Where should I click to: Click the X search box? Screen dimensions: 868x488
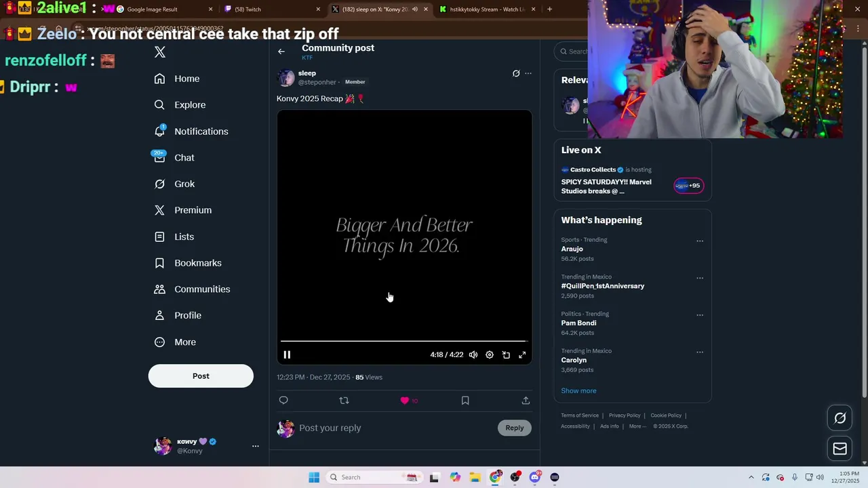click(x=572, y=52)
